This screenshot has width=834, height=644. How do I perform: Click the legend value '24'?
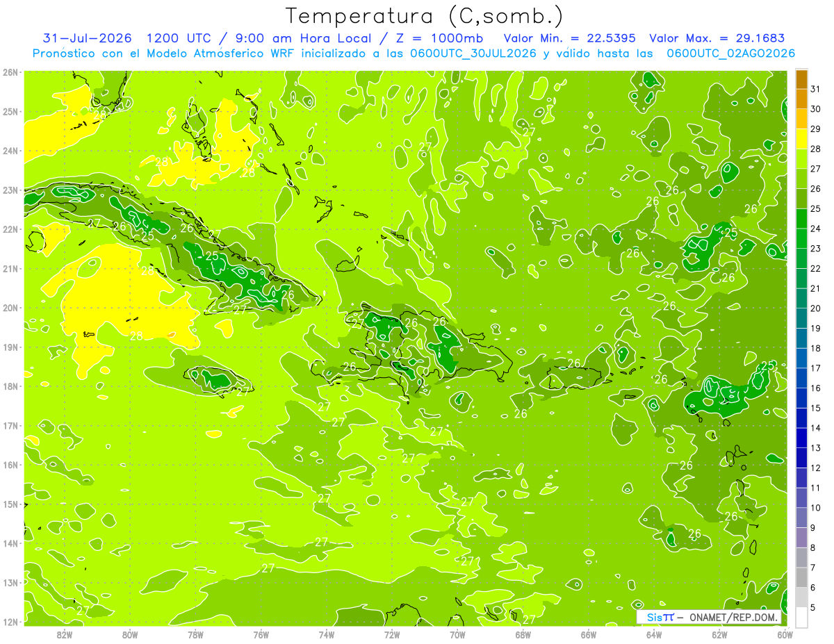[x=816, y=229]
